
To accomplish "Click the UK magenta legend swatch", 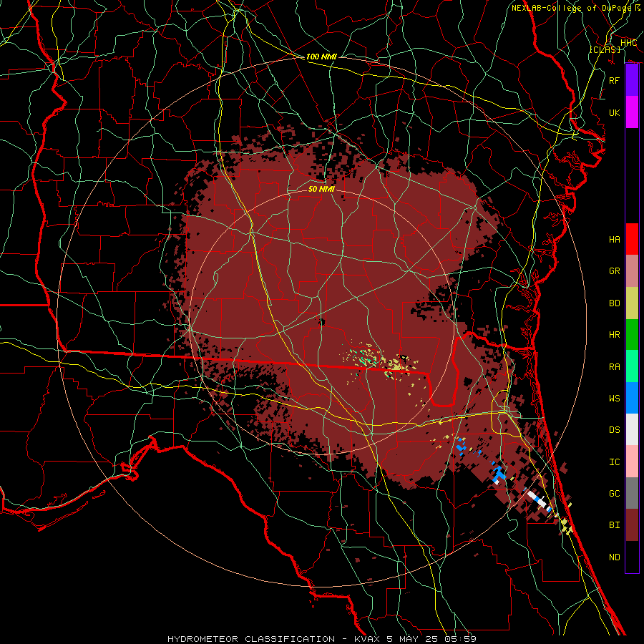I will (x=632, y=112).
